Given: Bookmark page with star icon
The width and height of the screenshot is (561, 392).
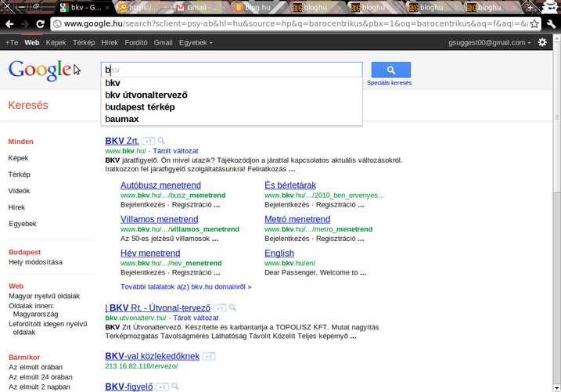Looking at the screenshot, I should click(x=534, y=24).
